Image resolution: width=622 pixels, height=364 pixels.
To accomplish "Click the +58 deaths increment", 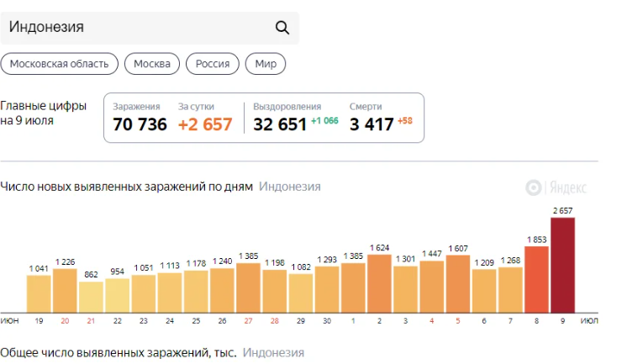I will [405, 121].
